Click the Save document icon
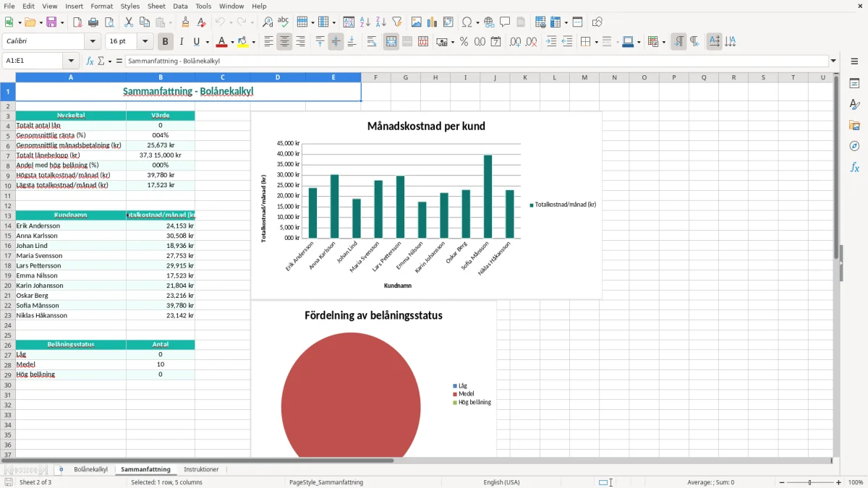Screen dimensions: 868x488 (x=51, y=22)
